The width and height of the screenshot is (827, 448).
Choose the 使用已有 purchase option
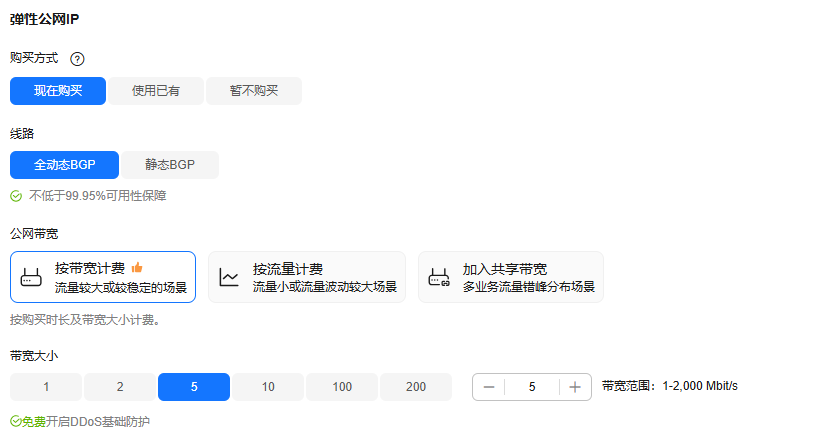pos(156,91)
